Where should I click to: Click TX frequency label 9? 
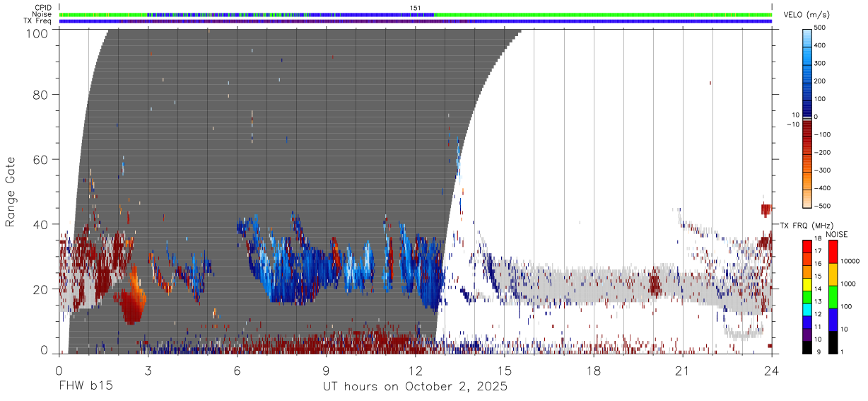818,352
